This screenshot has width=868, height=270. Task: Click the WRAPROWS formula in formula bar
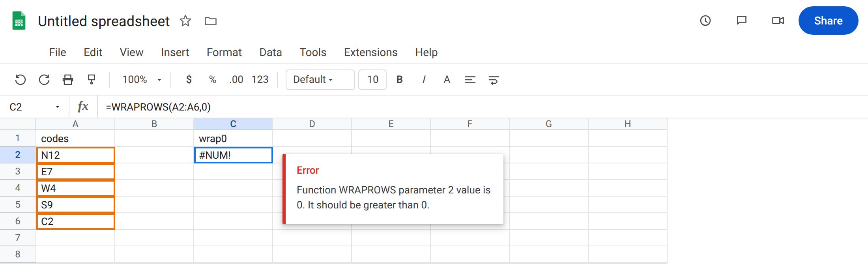click(x=158, y=107)
